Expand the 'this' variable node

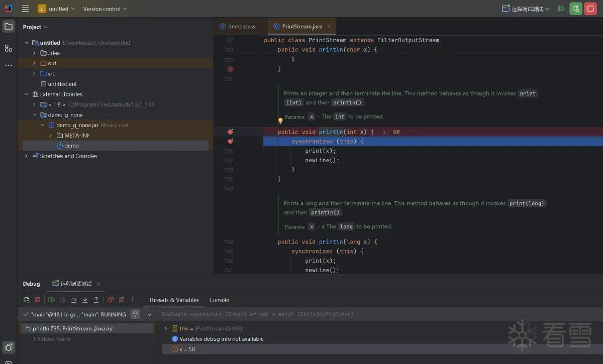pos(166,329)
